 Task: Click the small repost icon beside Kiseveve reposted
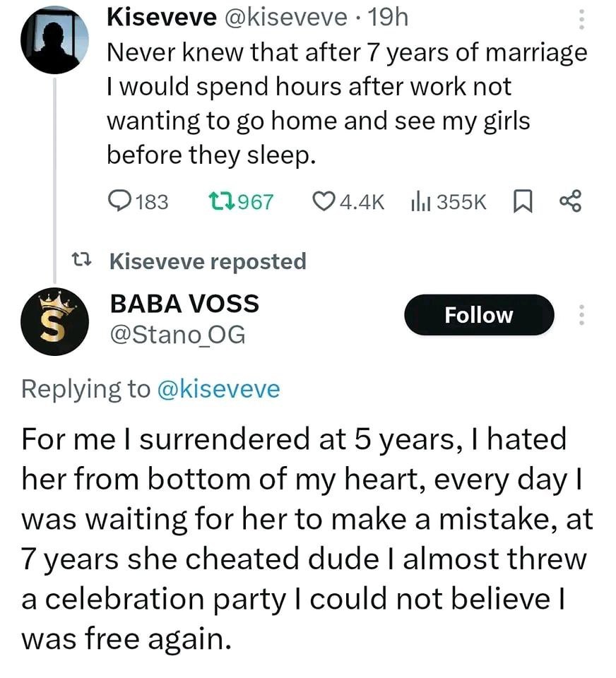point(83,261)
